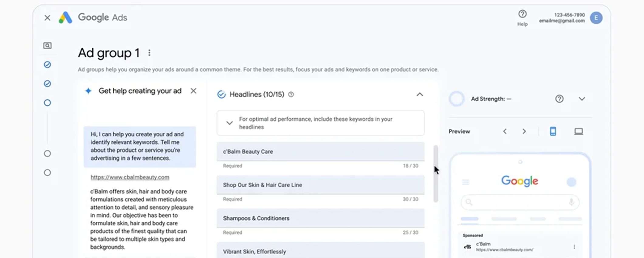Click the Help question mark icon

click(x=522, y=14)
